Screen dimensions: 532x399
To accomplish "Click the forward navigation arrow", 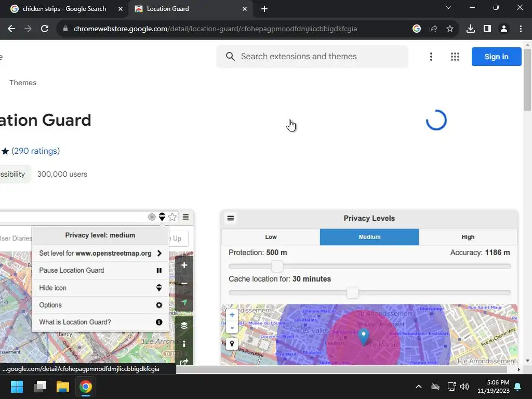I will click(28, 29).
